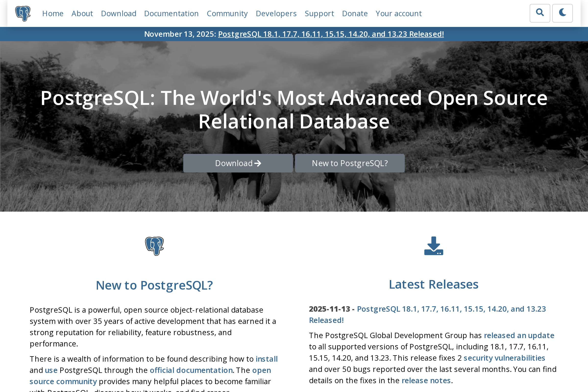Viewport: 588px width, 392px height.
Task: Open the Community menu
Action: pos(227,13)
